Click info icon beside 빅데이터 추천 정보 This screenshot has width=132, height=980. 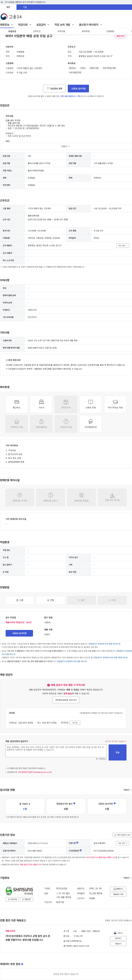click(22, 964)
